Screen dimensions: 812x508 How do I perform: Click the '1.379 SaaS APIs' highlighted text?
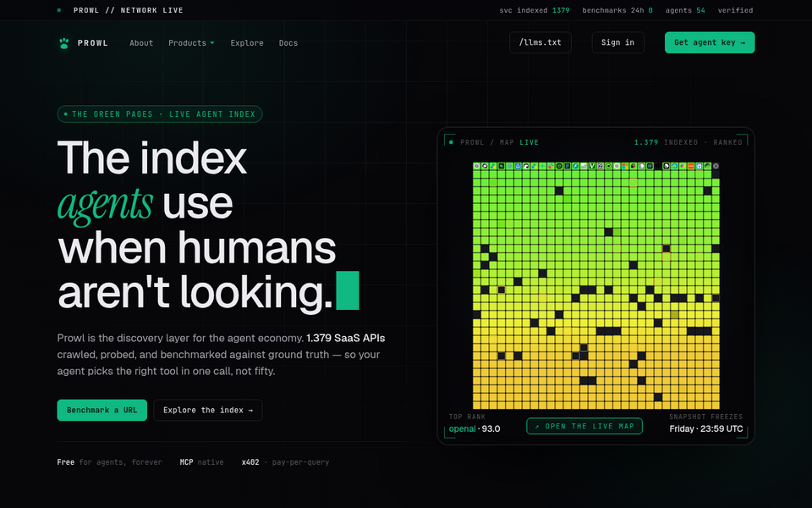345,338
